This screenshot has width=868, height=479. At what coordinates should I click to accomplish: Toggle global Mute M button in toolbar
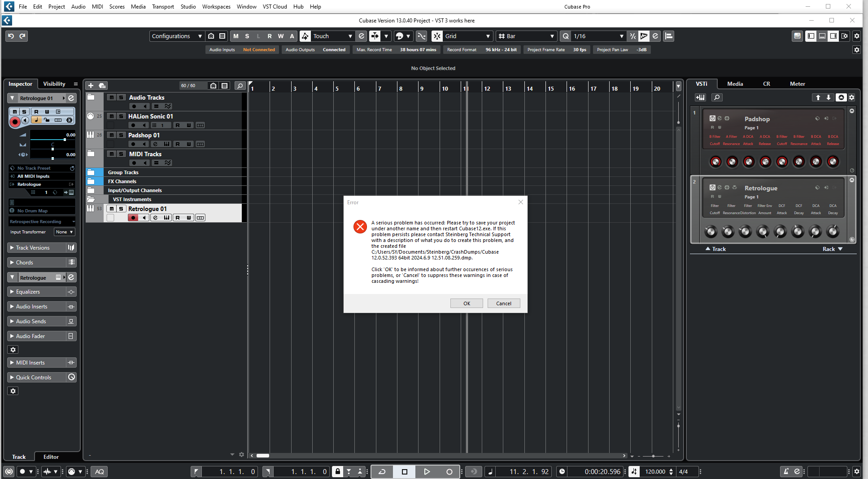[236, 36]
